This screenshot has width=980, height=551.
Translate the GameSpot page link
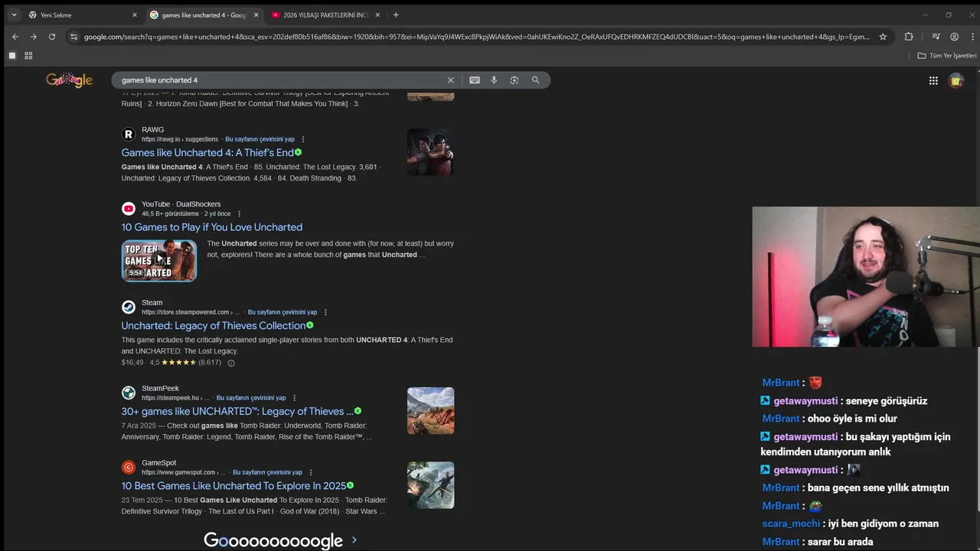(x=267, y=472)
